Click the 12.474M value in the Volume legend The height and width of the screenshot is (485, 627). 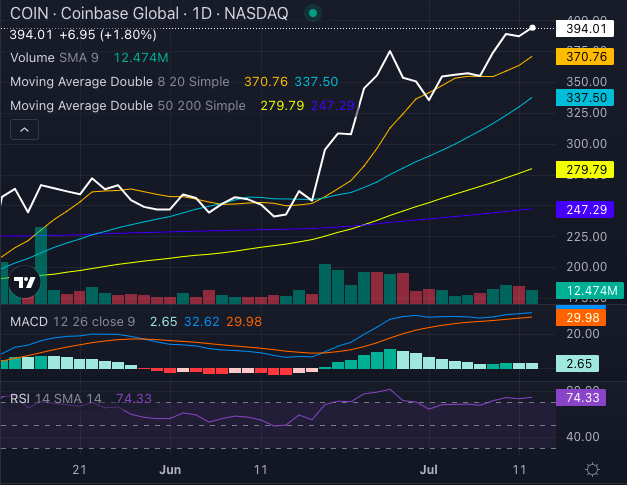click(x=141, y=58)
